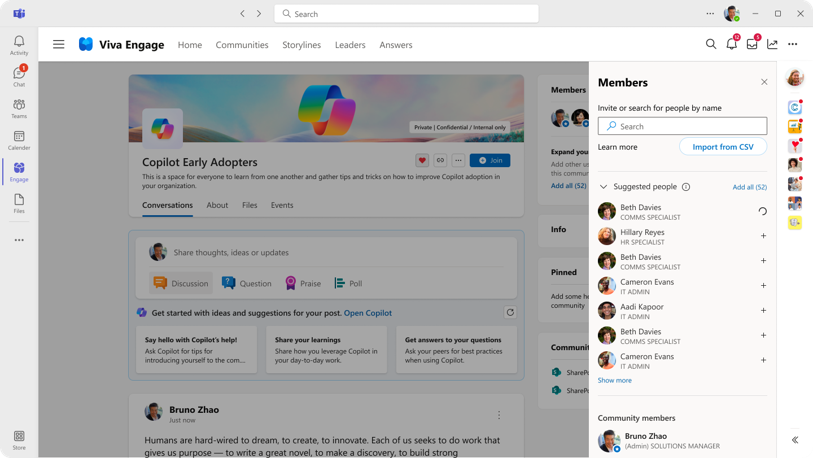Image resolution: width=813 pixels, height=458 pixels.
Task: Open the Viva Engage inbox icon
Action: click(752, 44)
